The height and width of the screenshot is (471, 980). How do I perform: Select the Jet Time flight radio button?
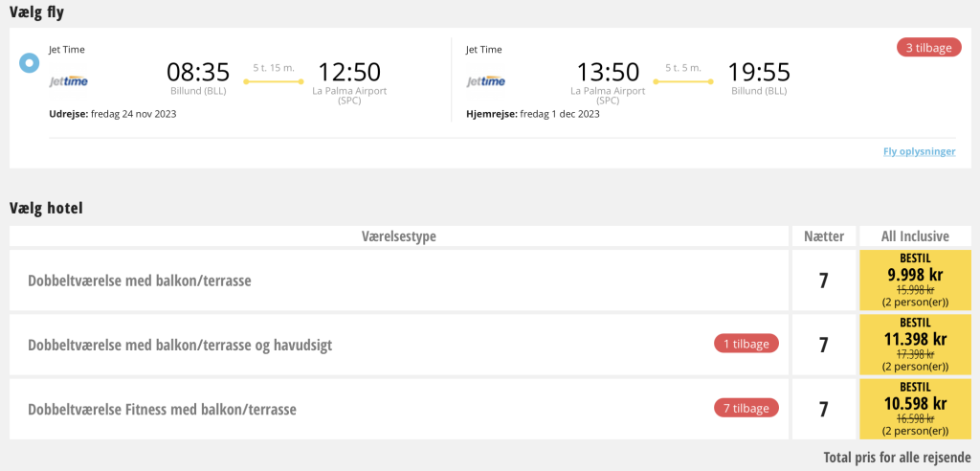click(30, 62)
